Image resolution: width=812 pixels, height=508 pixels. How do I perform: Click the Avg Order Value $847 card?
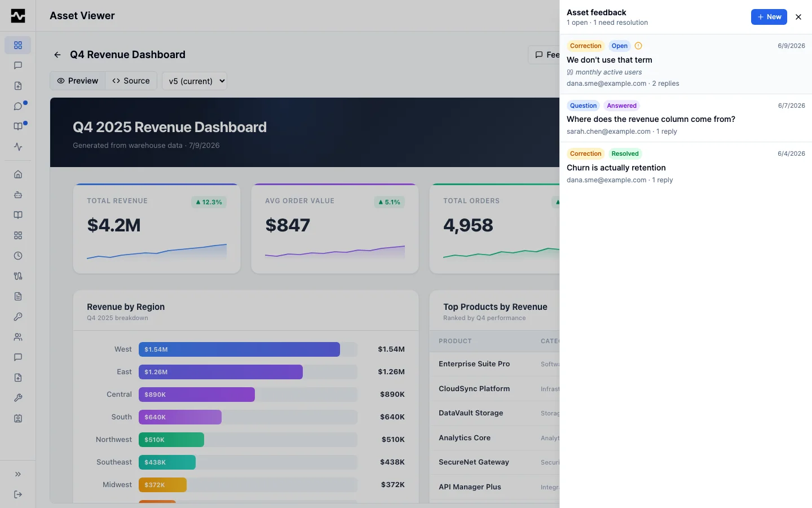click(x=335, y=229)
